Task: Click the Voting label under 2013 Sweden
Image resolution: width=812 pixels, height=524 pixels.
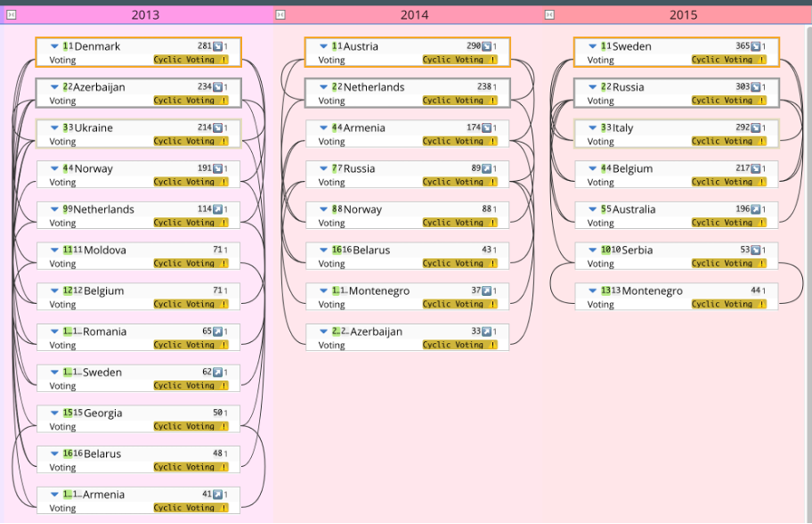Action: click(x=62, y=386)
